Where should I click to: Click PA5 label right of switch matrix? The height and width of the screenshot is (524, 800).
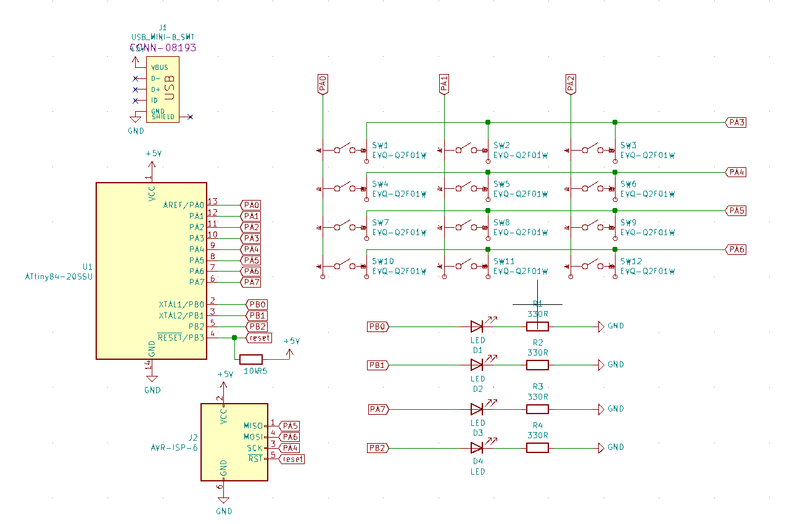point(736,210)
